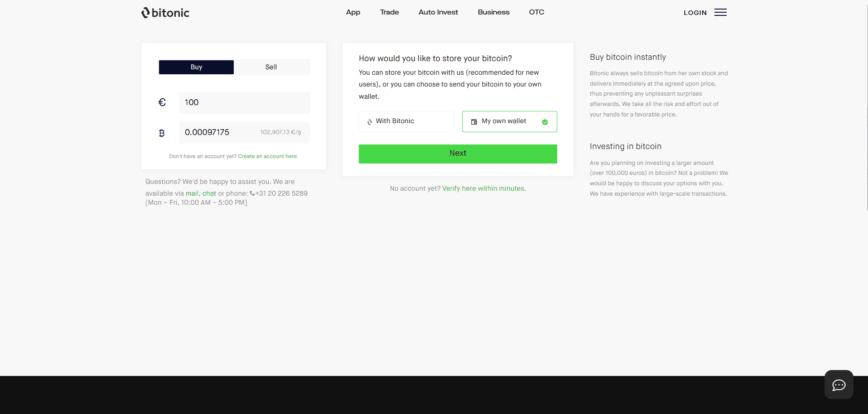This screenshot has height=414, width=868.
Task: Open the Business menu item
Action: pos(493,12)
